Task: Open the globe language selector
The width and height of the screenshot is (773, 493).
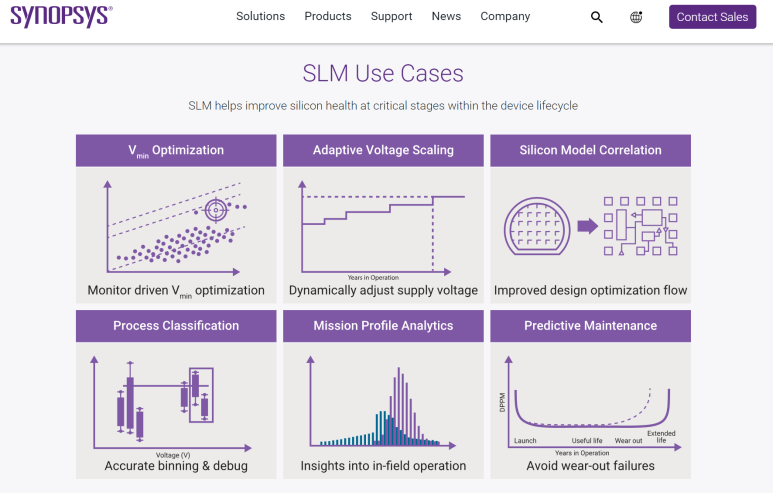Action: tap(636, 17)
